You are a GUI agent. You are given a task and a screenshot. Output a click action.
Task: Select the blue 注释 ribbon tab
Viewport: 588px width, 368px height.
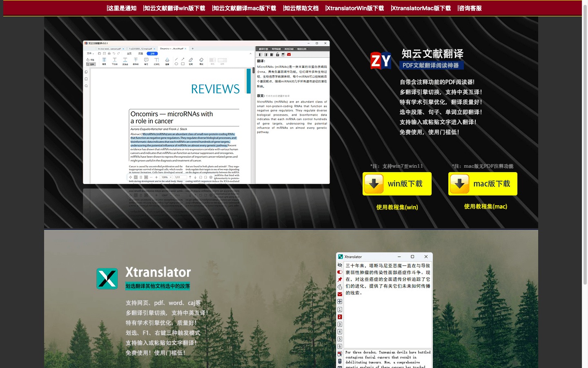[x=152, y=54]
